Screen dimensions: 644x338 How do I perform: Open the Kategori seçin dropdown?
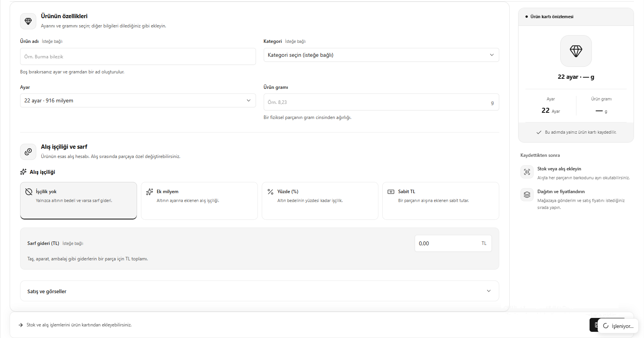click(381, 55)
